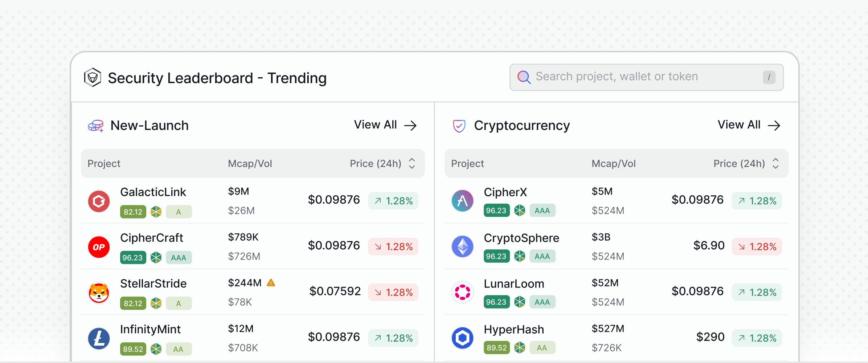Open View All for New-Launch
This screenshot has height=363, width=868.
pos(385,125)
